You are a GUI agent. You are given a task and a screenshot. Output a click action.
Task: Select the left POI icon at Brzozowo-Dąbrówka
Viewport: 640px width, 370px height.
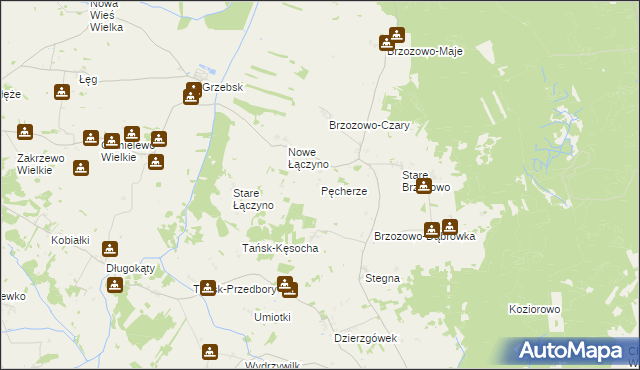[x=432, y=230]
